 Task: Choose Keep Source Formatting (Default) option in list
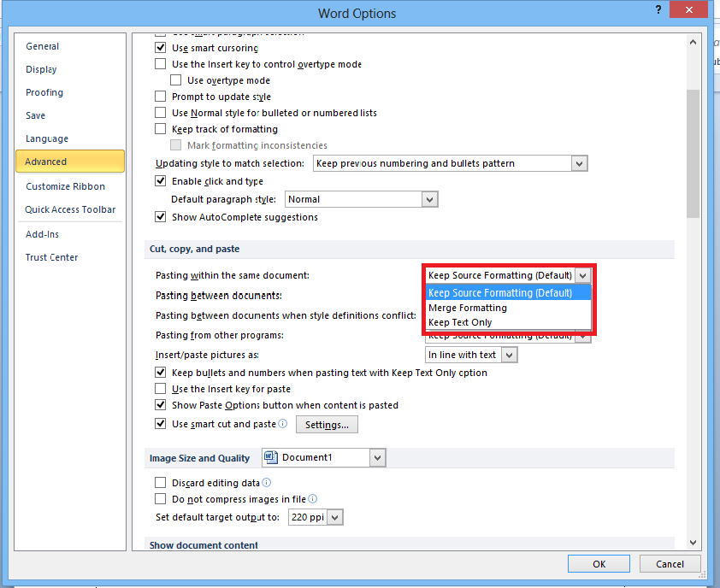pyautogui.click(x=508, y=293)
